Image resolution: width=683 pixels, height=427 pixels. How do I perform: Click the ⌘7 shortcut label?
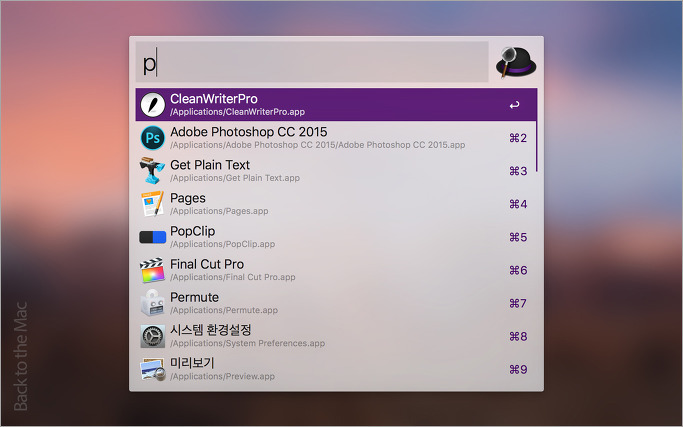tap(518, 304)
